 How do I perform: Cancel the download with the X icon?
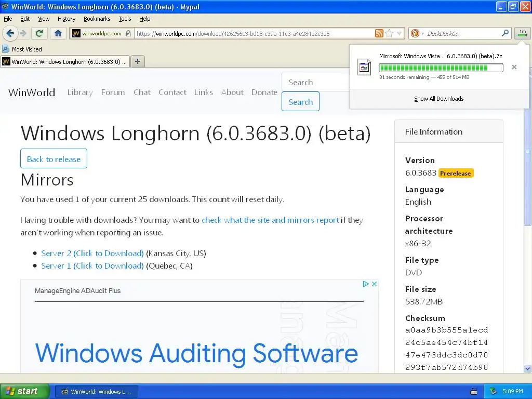[514, 67]
